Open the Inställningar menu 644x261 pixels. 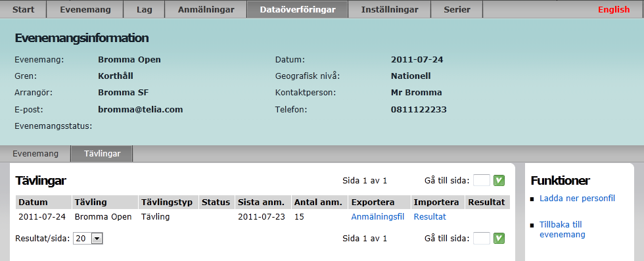390,9
